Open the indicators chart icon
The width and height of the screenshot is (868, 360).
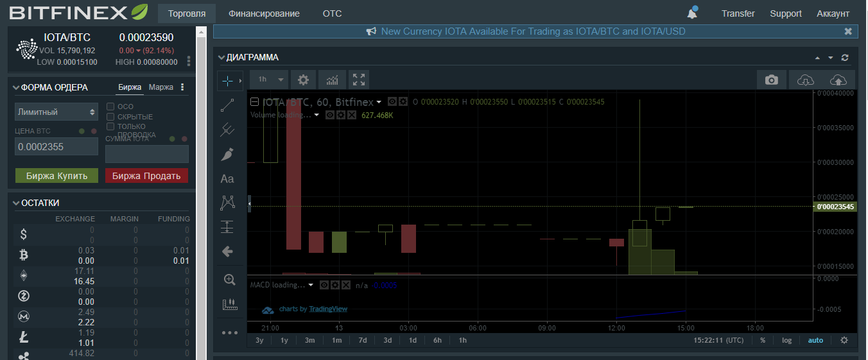(x=332, y=80)
